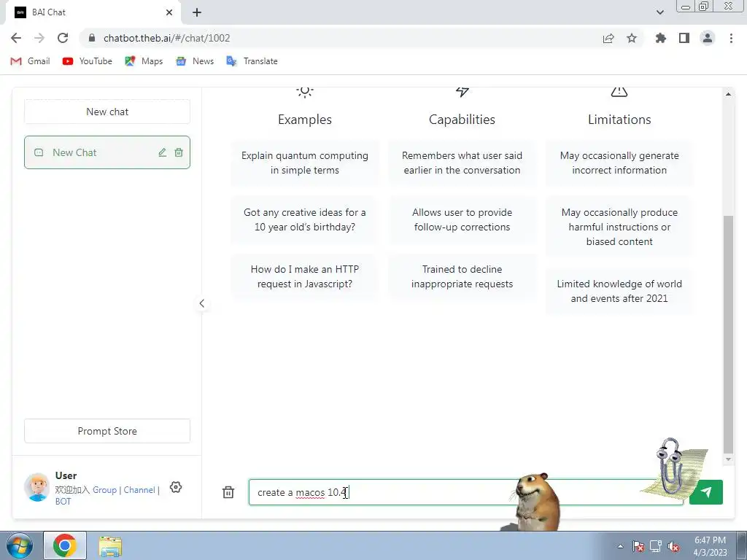This screenshot has height=560, width=747.
Task: Toggle the browser side panel icon
Action: click(x=684, y=38)
